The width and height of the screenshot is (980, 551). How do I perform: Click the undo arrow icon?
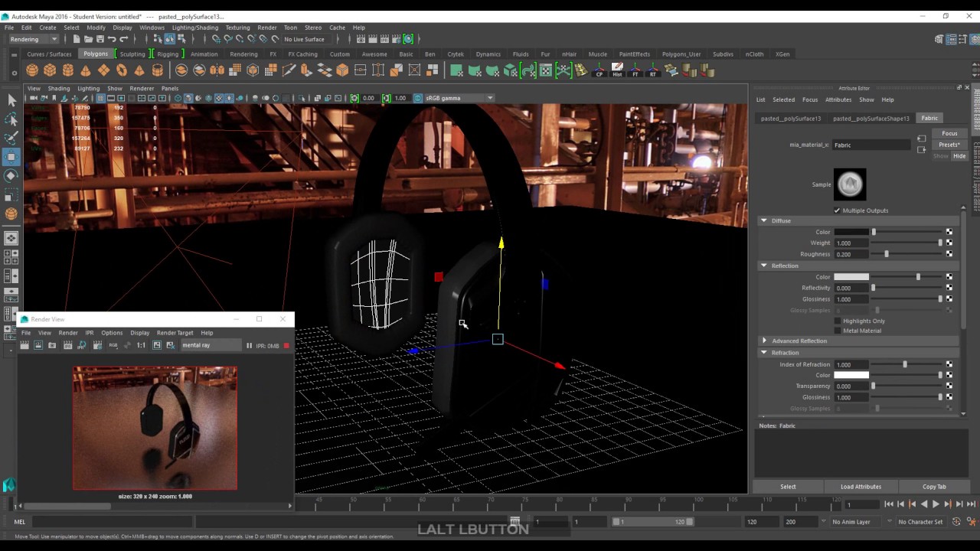[x=112, y=39]
